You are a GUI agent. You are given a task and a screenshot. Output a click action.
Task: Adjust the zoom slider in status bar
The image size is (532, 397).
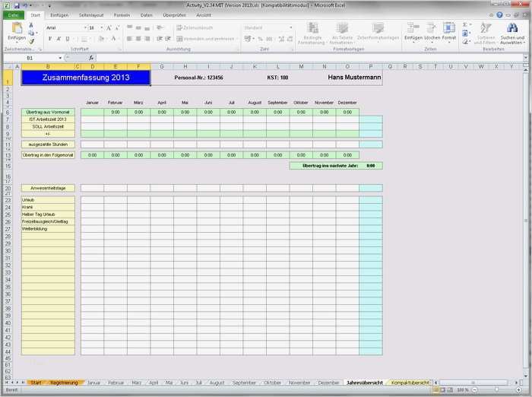point(496,390)
